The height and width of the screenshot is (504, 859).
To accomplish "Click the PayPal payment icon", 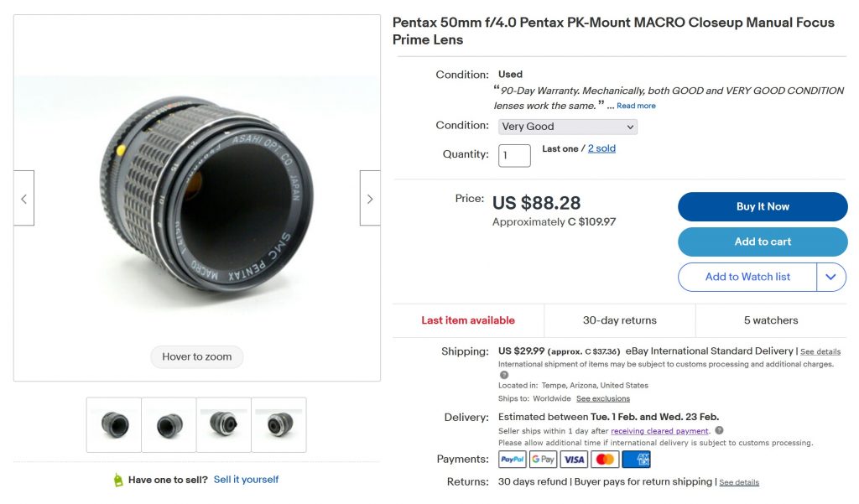I will (512, 460).
